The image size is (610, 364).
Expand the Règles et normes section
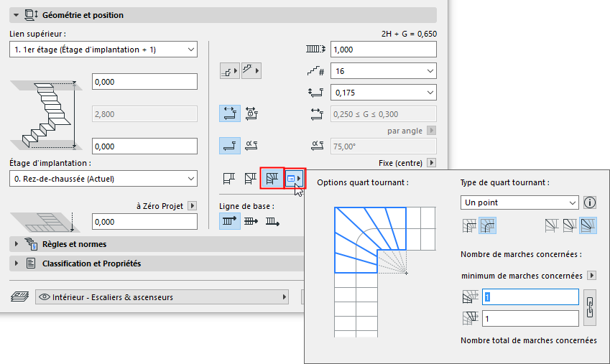click(x=17, y=245)
